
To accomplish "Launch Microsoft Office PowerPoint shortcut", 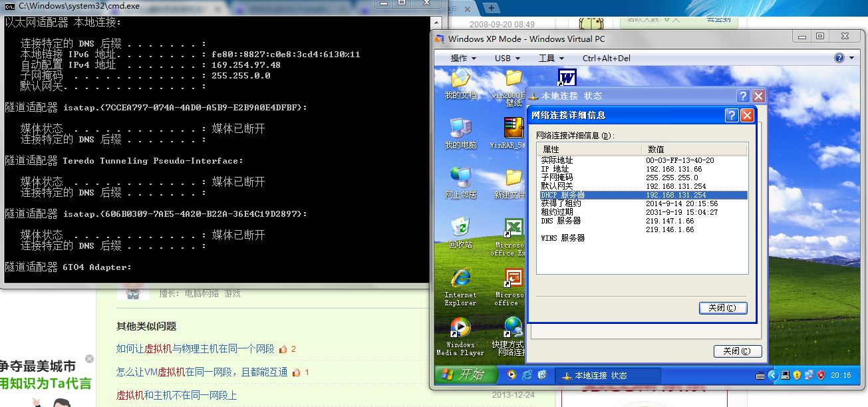I will click(511, 287).
